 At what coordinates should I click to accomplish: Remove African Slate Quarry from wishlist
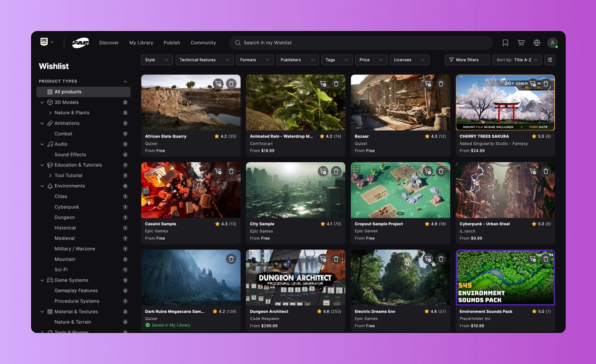[x=231, y=83]
